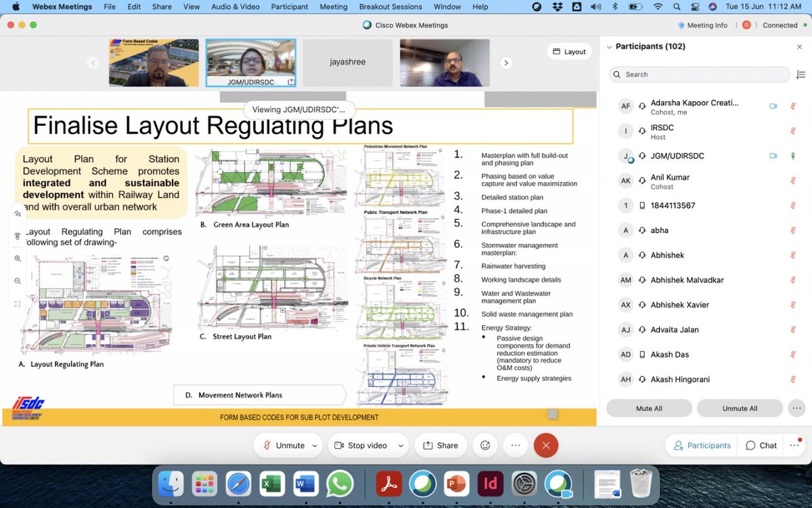
Task: Open the Layout options dropdown
Action: click(569, 51)
